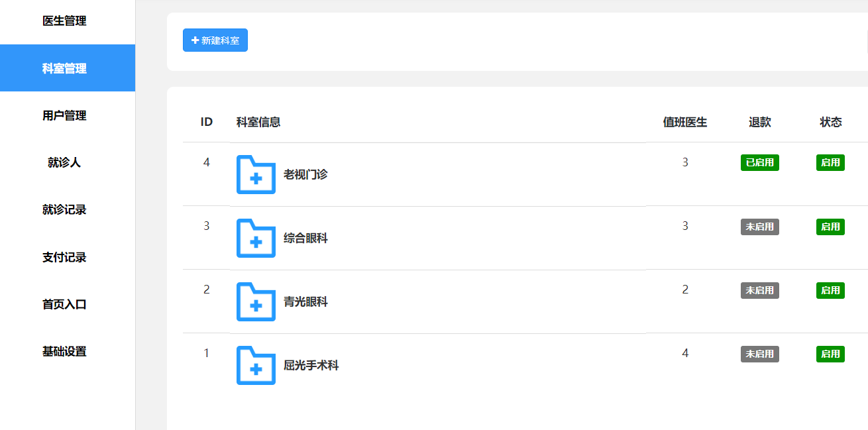Toggle the 未启用 refund badge for 综合眼科
The width and height of the screenshot is (868, 430).
[759, 227]
